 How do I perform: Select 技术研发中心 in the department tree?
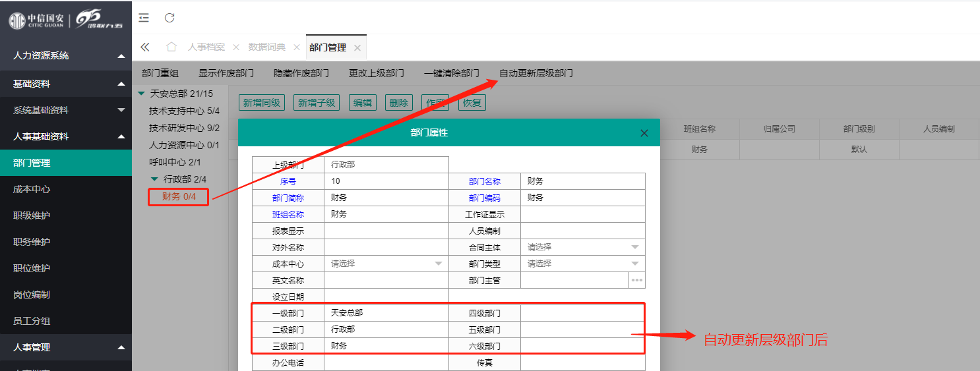184,128
